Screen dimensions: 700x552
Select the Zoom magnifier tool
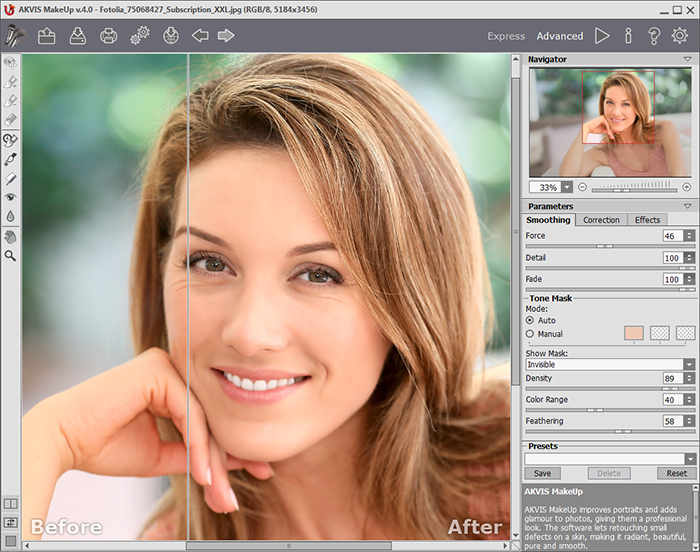pyautogui.click(x=10, y=256)
